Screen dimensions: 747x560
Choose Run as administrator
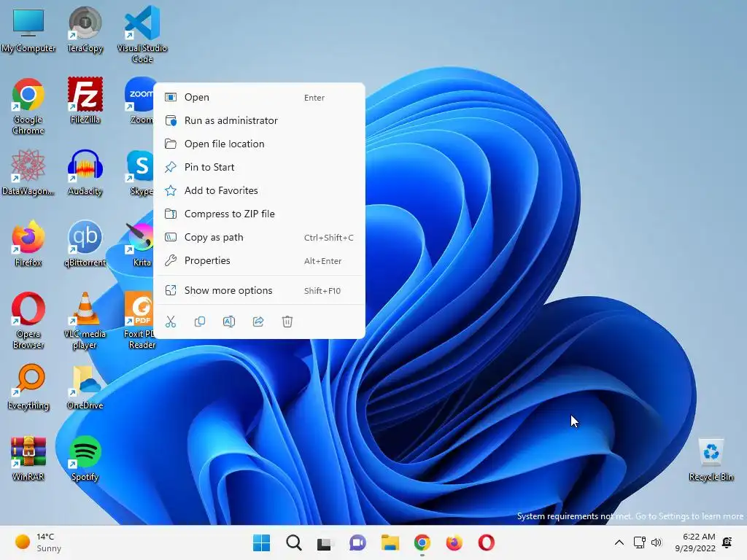pos(259,120)
